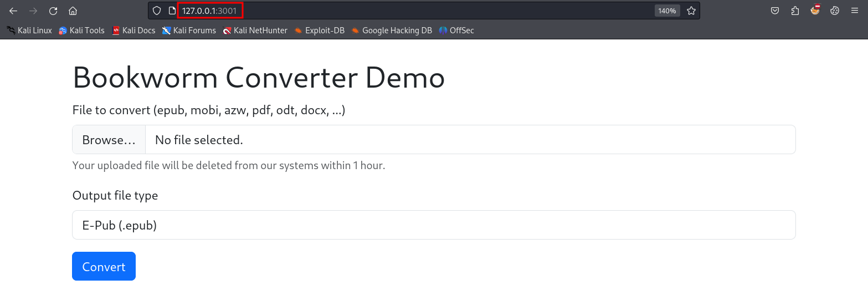Viewport: 868px width, 305px height.
Task: Click the cookie extension icon
Action: (x=835, y=11)
